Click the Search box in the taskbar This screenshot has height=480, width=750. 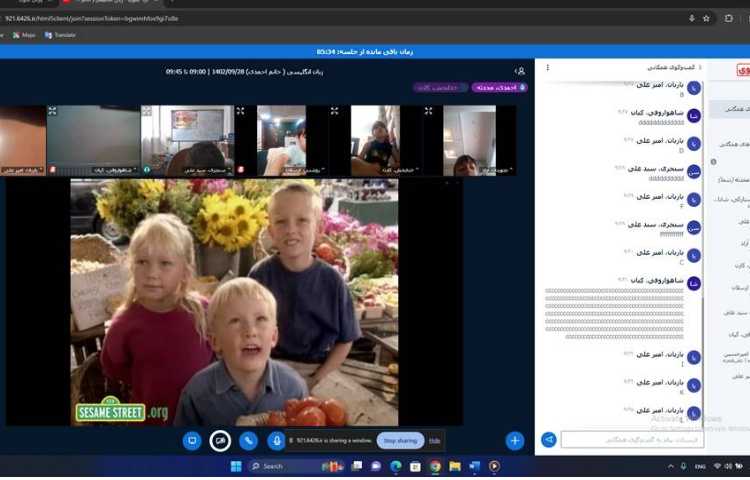click(x=290, y=466)
